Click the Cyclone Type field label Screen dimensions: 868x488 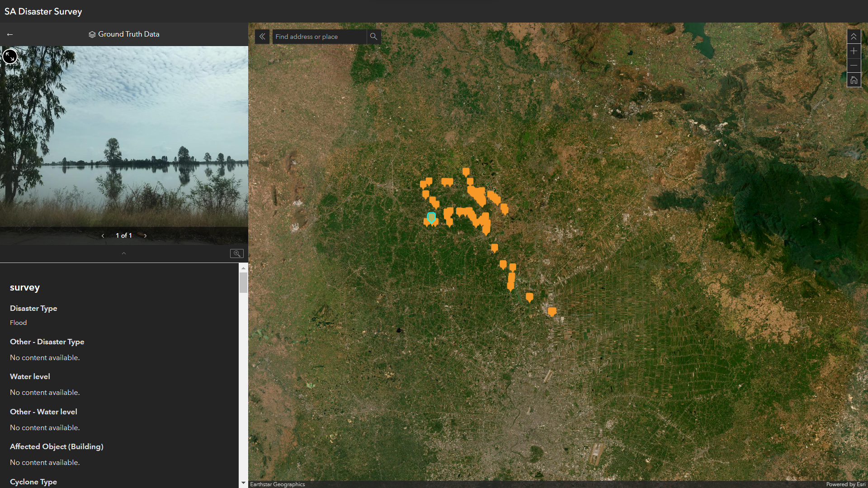(x=33, y=482)
